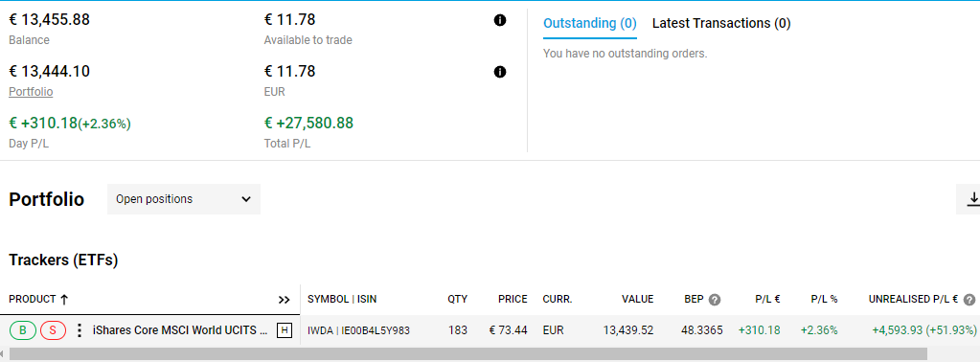The width and height of the screenshot is (980, 362).
Task: Buy iShares Core MSCI World with B button
Action: pyautogui.click(x=23, y=330)
